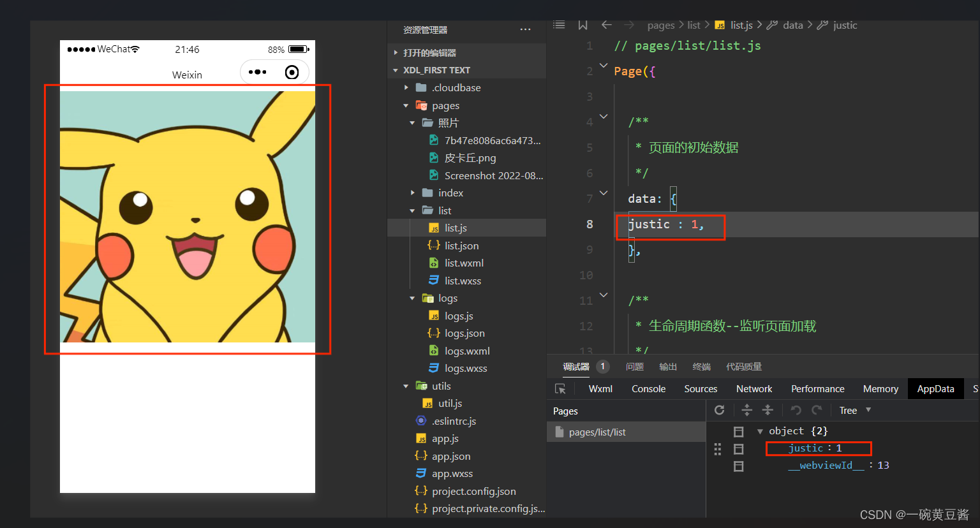The width and height of the screenshot is (980, 528).
Task: Switch to the Wxml tab
Action: click(x=600, y=389)
